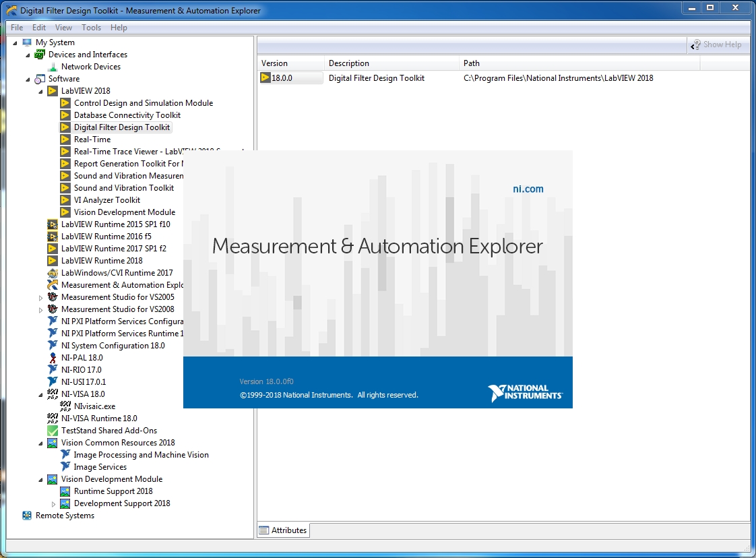Click the Measurement Studio for VS2005 icon

click(53, 297)
